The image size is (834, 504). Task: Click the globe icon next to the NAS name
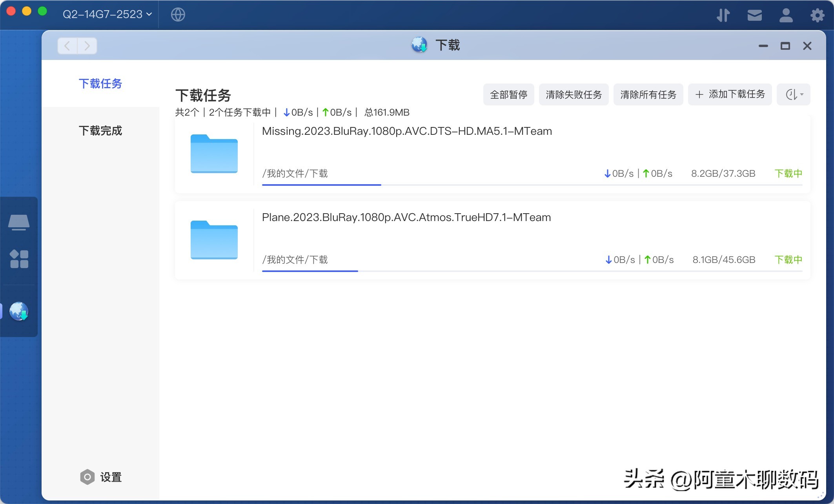(177, 15)
